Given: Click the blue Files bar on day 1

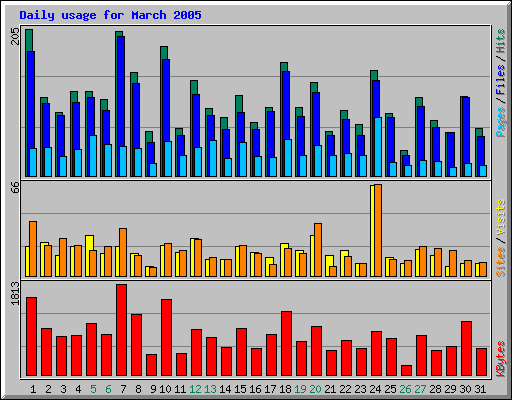Looking at the screenshot, I should pos(31,100).
